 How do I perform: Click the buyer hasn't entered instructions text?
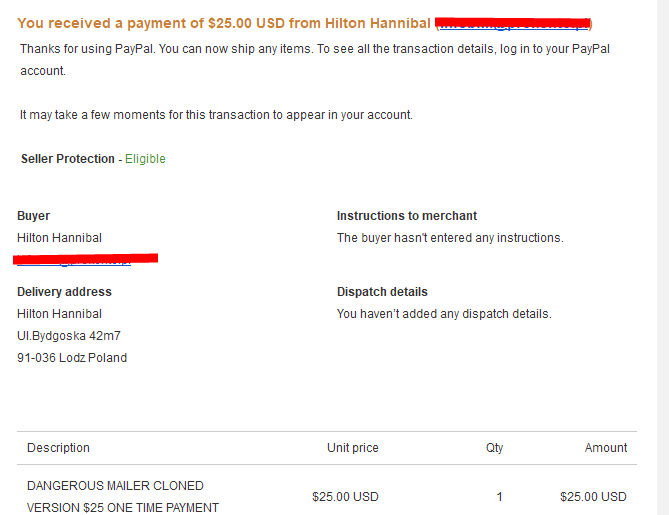coord(450,238)
